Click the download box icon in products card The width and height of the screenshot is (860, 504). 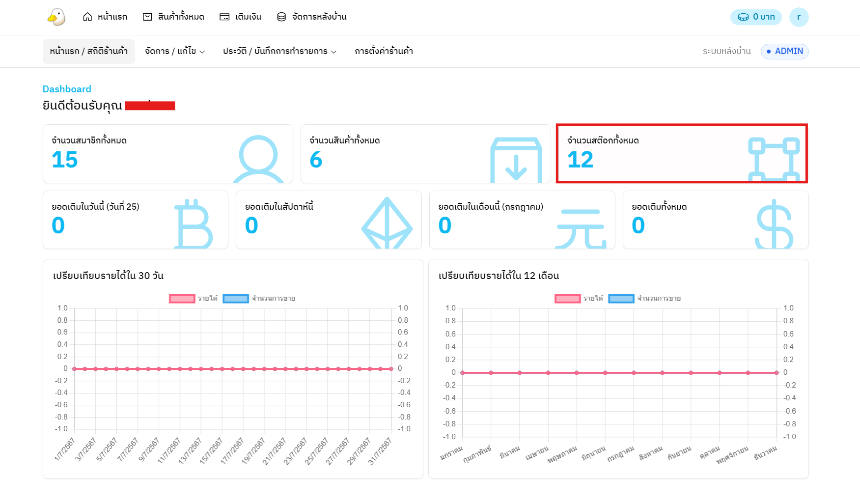[516, 160]
